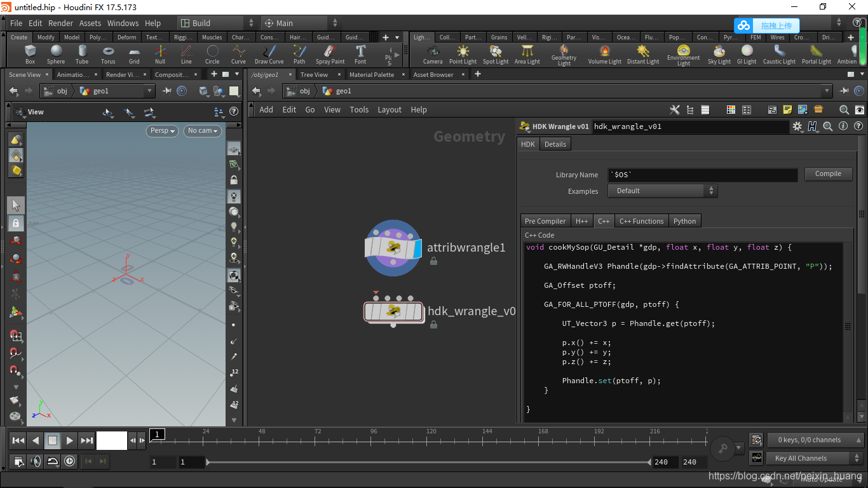Open the Render menu
The image size is (868, 488).
[61, 23]
